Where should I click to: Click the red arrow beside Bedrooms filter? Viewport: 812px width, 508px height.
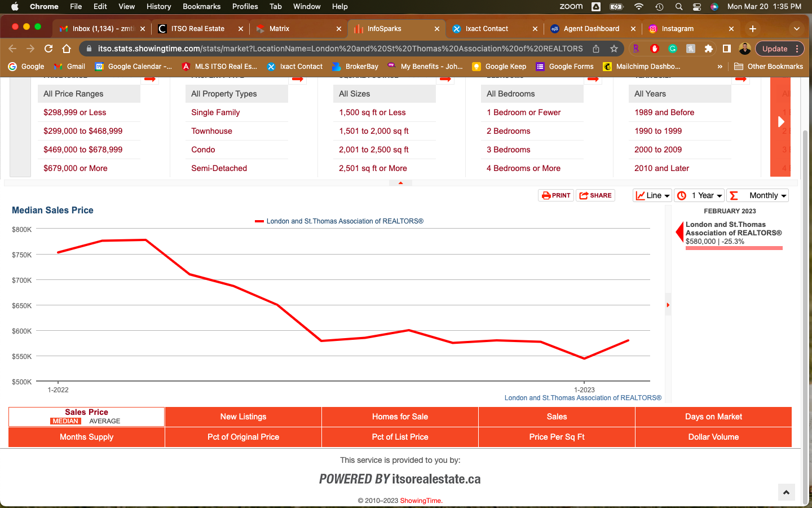[593, 79]
